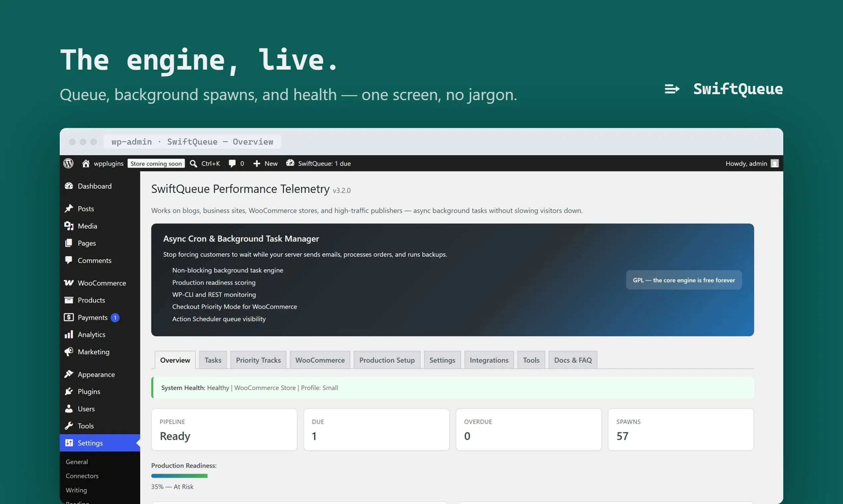Viewport: 843px width, 504px height.
Task: Switch to the Tools tab in SwiftQueue
Action: [531, 360]
